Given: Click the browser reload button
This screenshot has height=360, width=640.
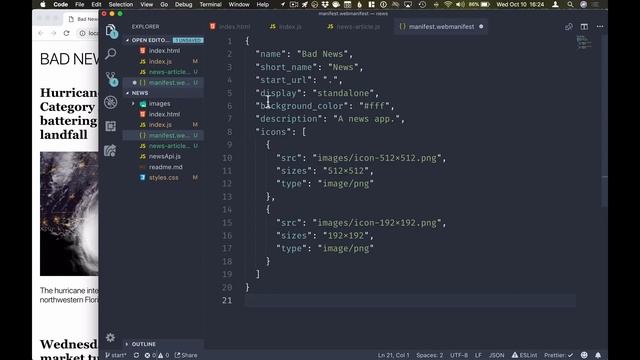Looking at the screenshot, I should pos(67,33).
